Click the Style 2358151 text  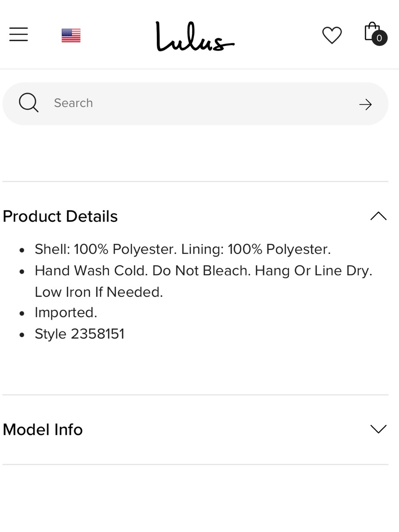[80, 334]
